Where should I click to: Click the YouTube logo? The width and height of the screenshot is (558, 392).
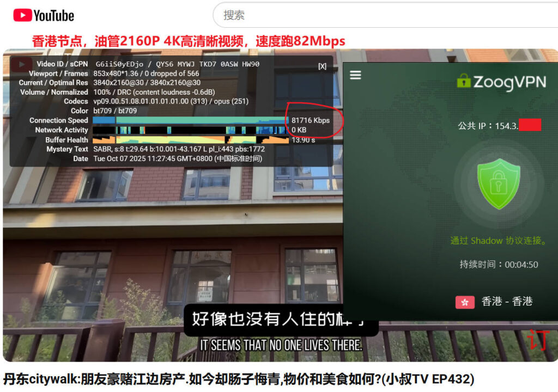click(x=44, y=15)
